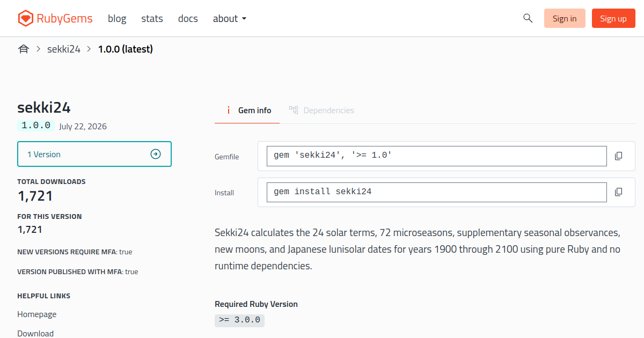Open the stats nav item

[x=152, y=18]
